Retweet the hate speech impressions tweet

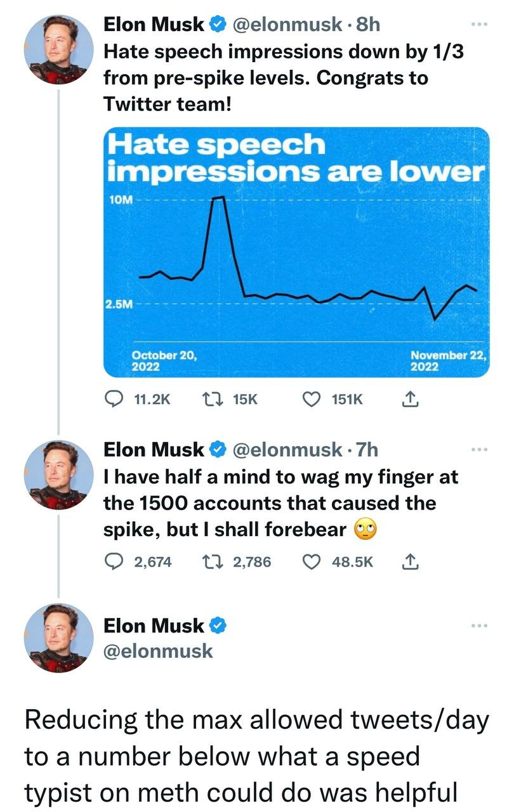[x=208, y=399]
